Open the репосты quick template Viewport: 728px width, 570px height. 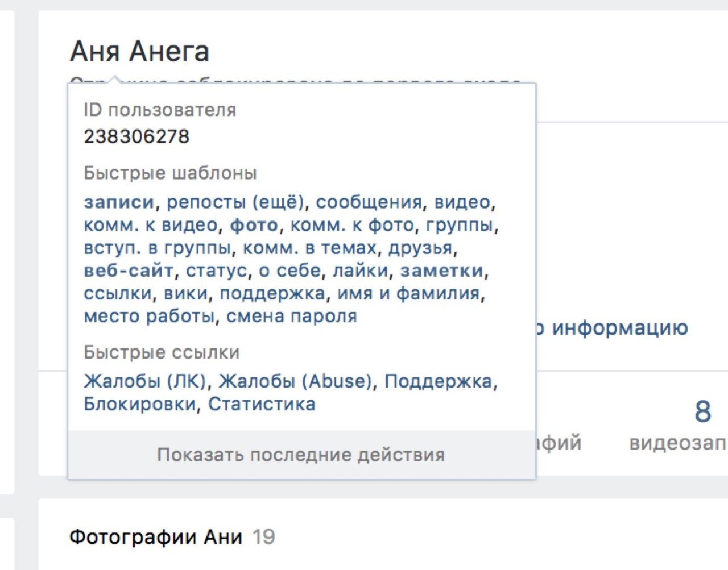206,202
